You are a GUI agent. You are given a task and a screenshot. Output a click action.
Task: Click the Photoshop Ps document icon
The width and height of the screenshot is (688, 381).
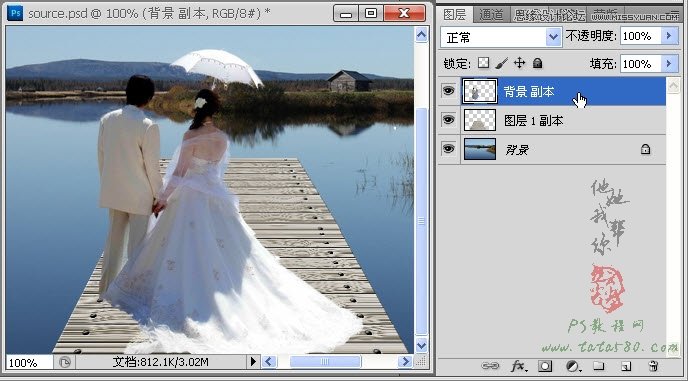(15, 13)
